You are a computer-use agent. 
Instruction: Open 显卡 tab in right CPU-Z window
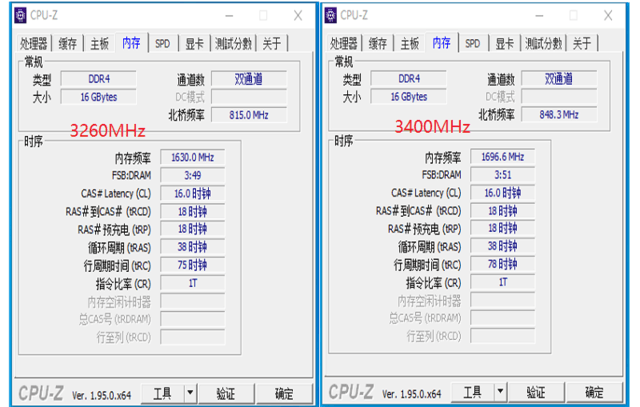coord(504,43)
